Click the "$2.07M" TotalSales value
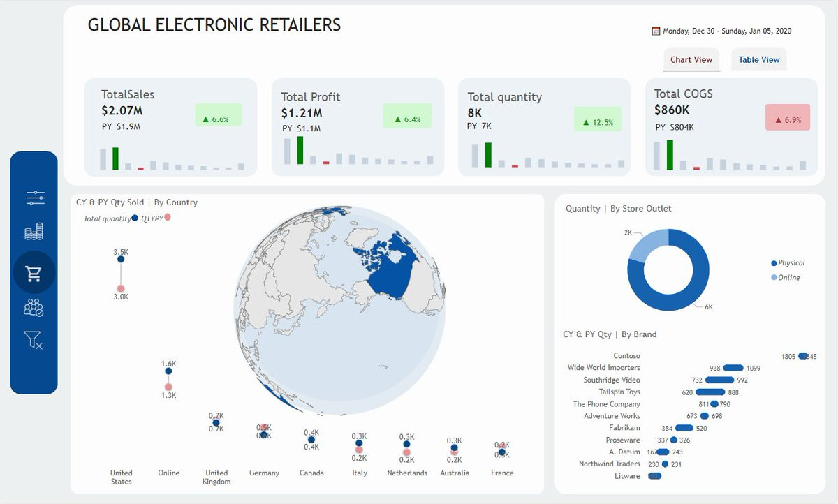 [122, 110]
